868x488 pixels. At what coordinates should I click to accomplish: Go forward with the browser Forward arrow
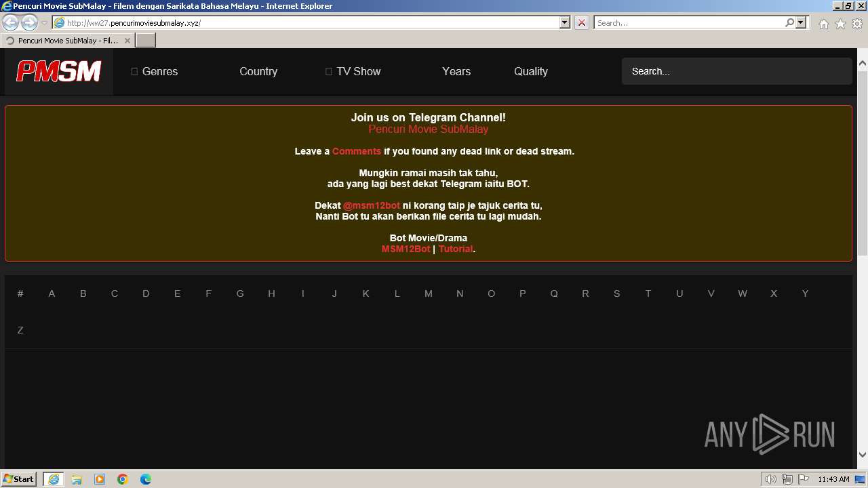tap(29, 23)
